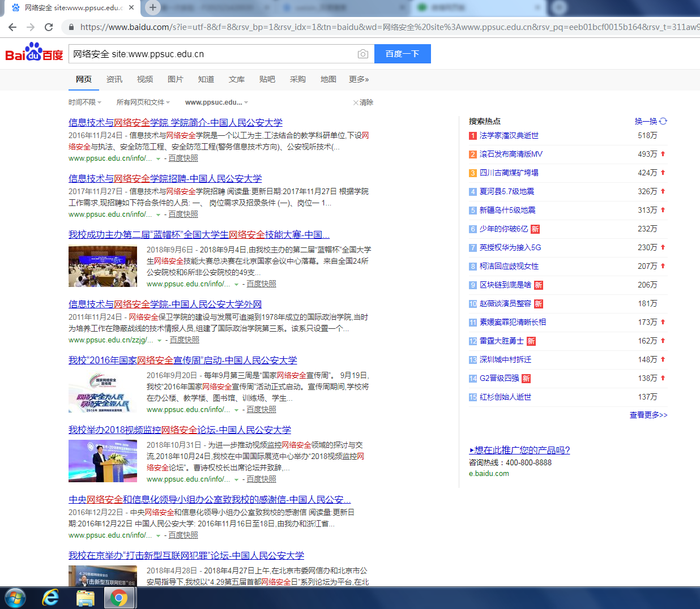This screenshot has width=700, height=609.
Task: Switch to 资讯 tab
Action: point(114,79)
